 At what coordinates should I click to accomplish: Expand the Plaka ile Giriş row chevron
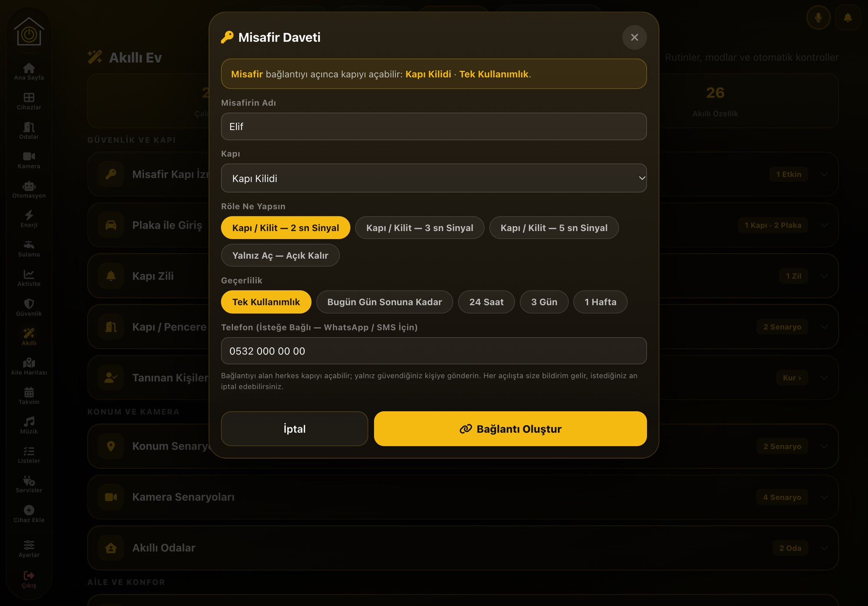[x=824, y=225]
